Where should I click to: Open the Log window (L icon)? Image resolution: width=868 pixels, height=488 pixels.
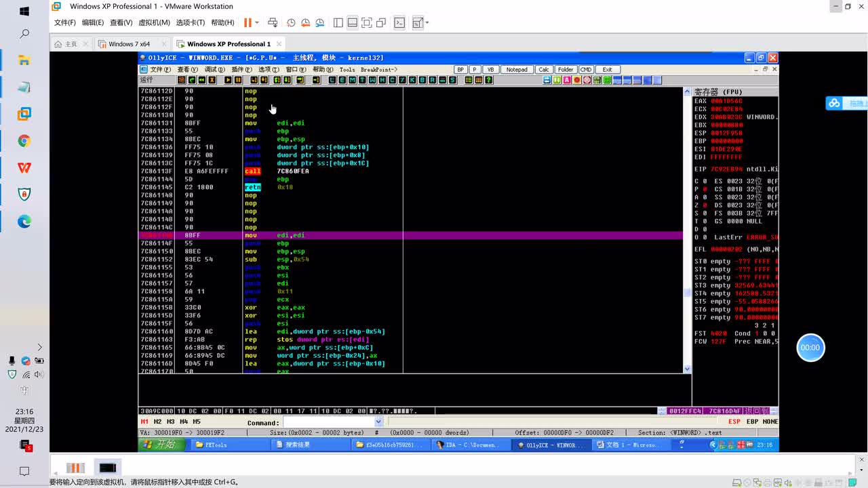(332, 80)
